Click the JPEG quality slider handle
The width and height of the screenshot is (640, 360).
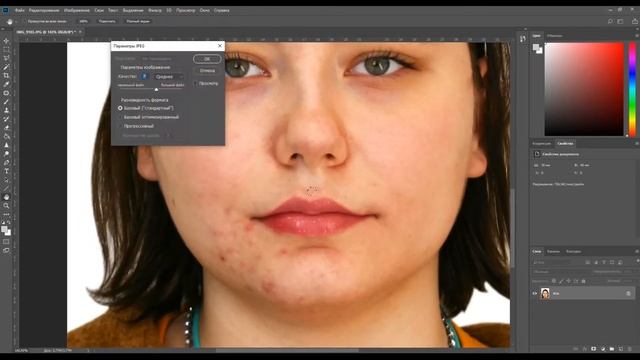(156, 89)
